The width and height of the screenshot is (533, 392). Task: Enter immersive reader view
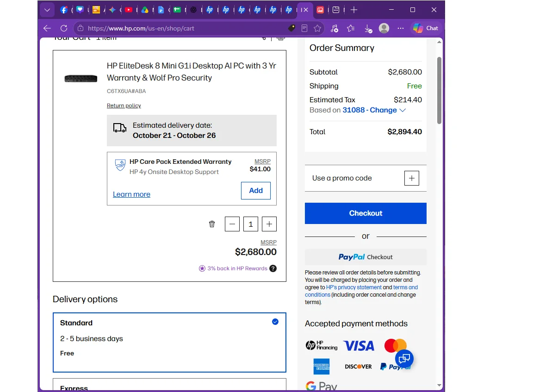304,28
